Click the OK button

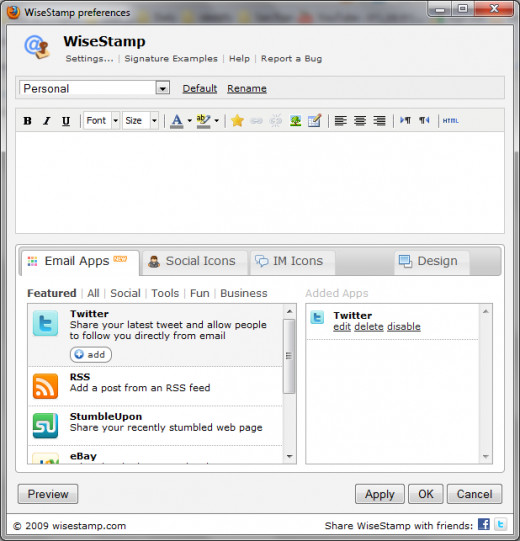coord(425,494)
